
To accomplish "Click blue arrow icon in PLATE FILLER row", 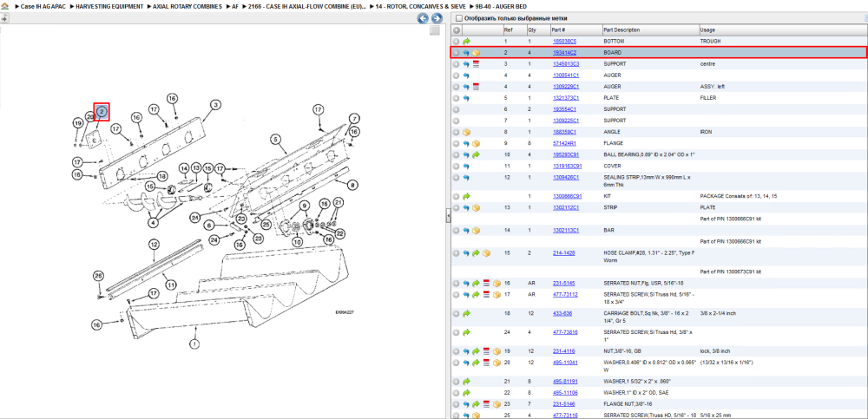I will 466,98.
